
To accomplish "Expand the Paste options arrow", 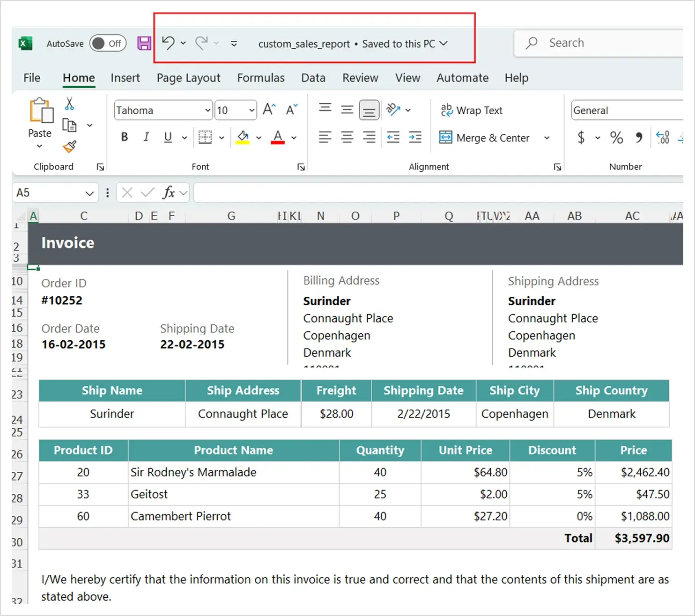I will (x=40, y=146).
